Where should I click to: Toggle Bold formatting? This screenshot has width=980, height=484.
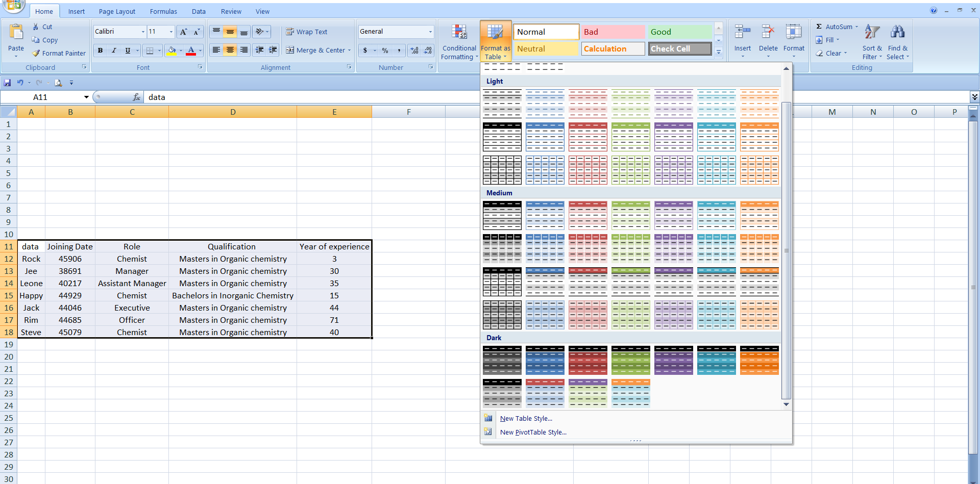click(100, 50)
